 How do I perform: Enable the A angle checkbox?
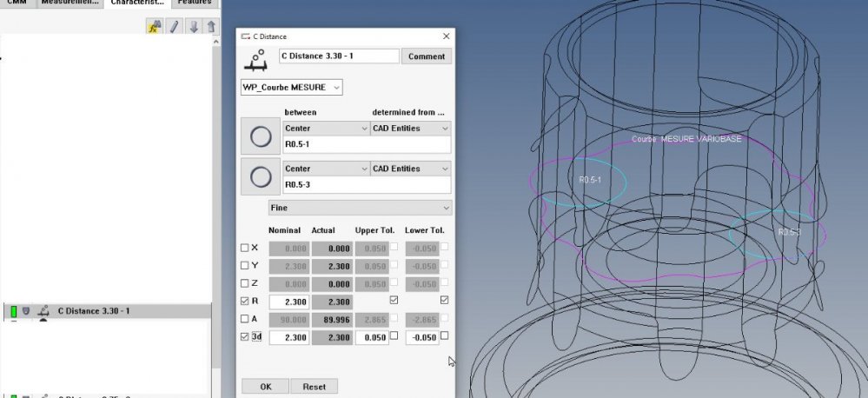(x=245, y=319)
